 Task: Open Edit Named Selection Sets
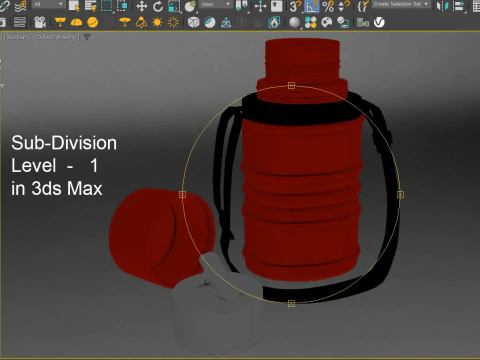click(363, 6)
